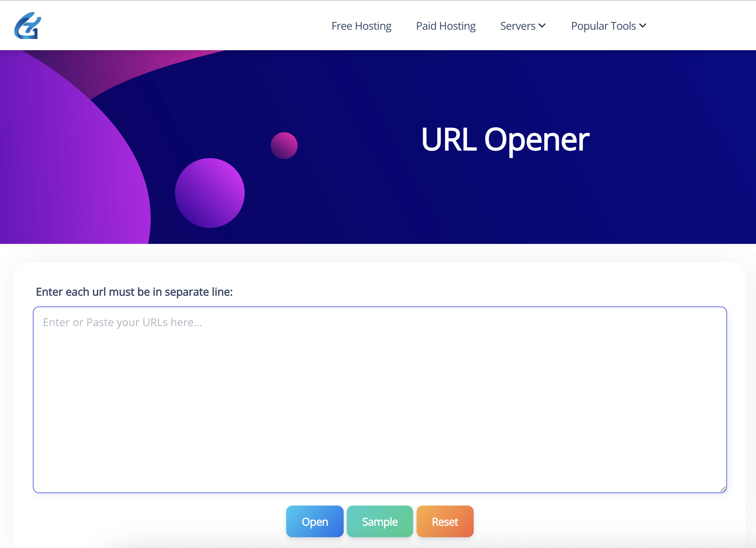Image resolution: width=756 pixels, height=548 pixels.
Task: Clear the form with Reset button
Action: 445,521
